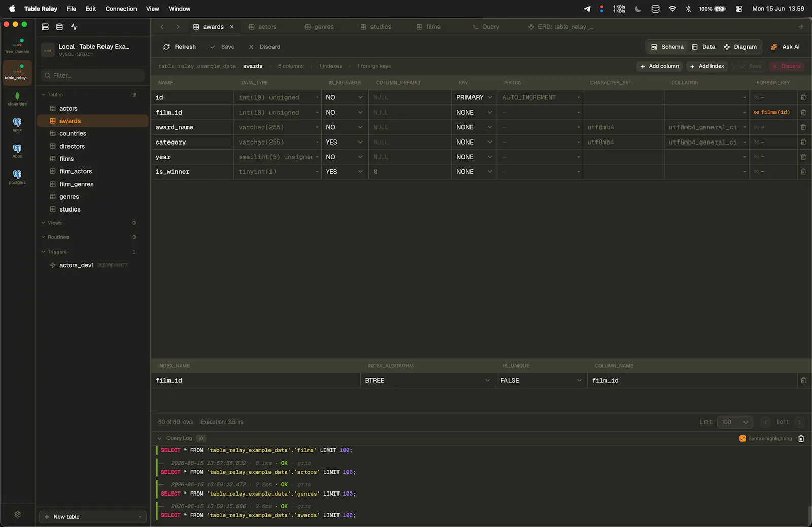Click the red Discard button in schema header
Image resolution: width=812 pixels, height=527 pixels.
[786, 66]
